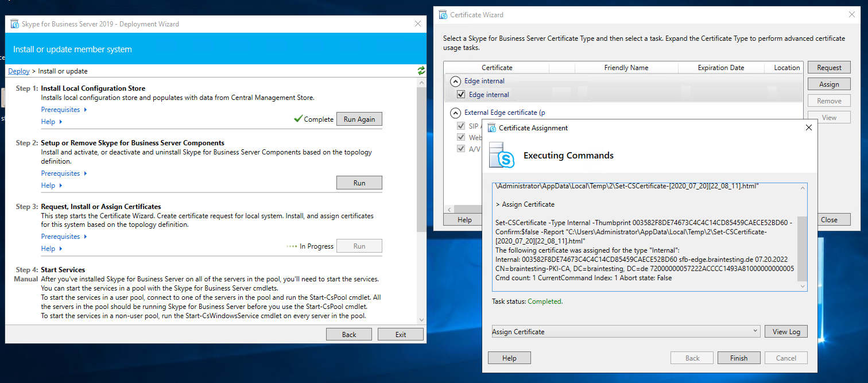The image size is (868, 383).
Task: Click the View Log button
Action: tap(786, 331)
